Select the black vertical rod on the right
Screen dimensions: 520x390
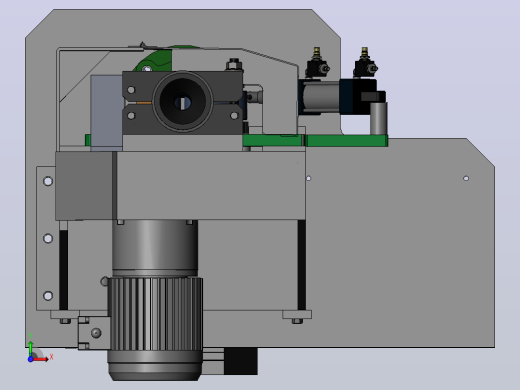pyautogui.click(x=302, y=265)
